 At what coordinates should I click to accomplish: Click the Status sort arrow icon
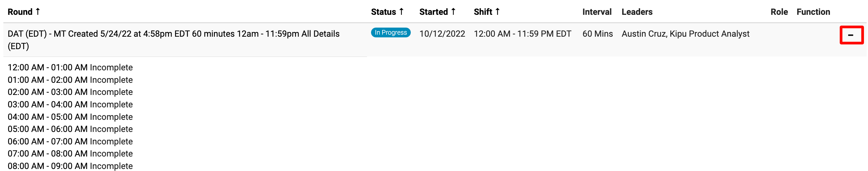(401, 11)
